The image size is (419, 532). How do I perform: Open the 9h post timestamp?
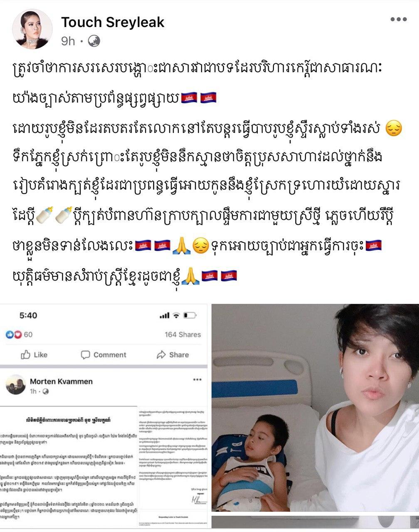68,41
